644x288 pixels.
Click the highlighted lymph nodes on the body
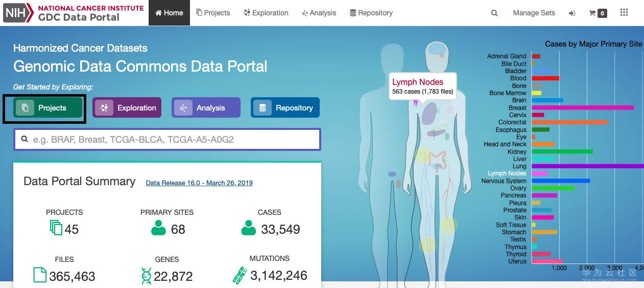click(417, 103)
